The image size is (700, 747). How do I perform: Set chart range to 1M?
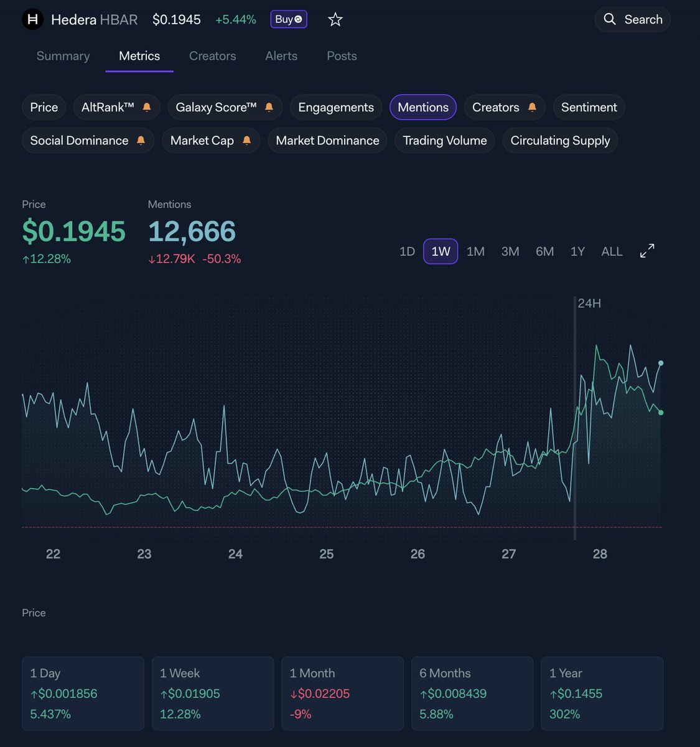point(475,251)
